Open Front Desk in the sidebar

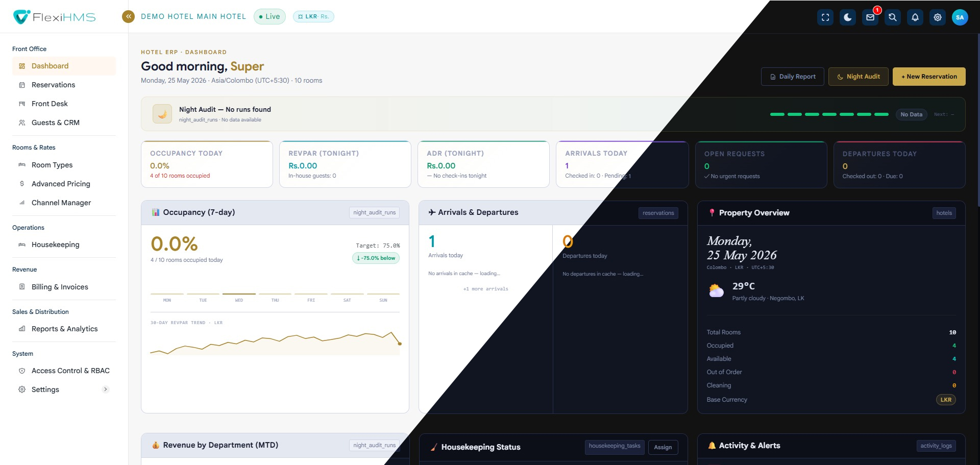(64, 104)
